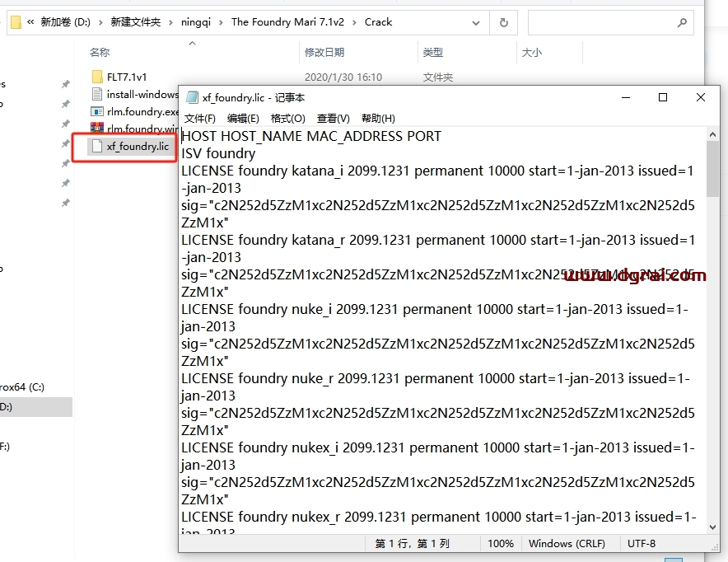Click the LICENSE foundry katana_i line
Image resolution: width=728 pixels, height=562 pixels.
point(437,171)
